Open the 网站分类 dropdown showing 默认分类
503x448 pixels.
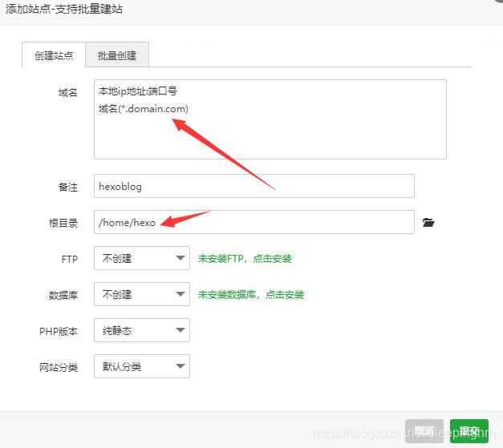point(142,366)
